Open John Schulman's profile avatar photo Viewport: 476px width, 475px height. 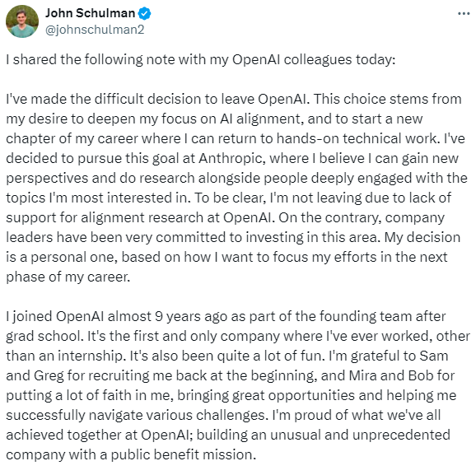(22, 21)
